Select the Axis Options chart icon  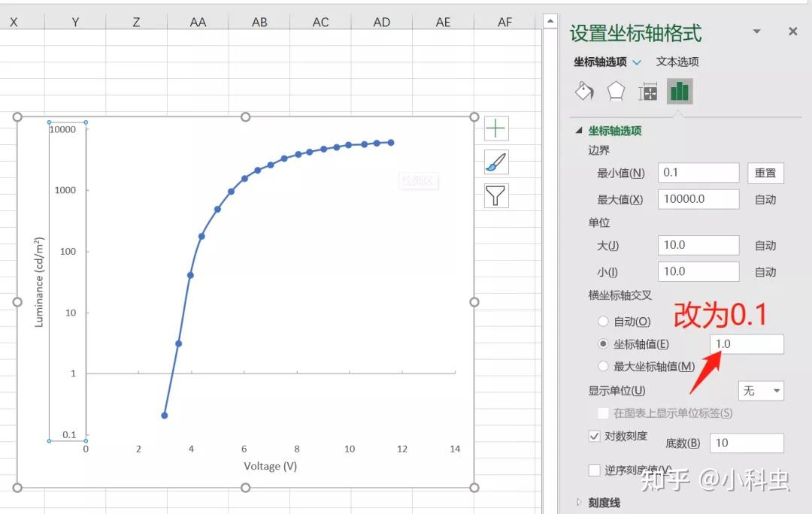point(680,91)
